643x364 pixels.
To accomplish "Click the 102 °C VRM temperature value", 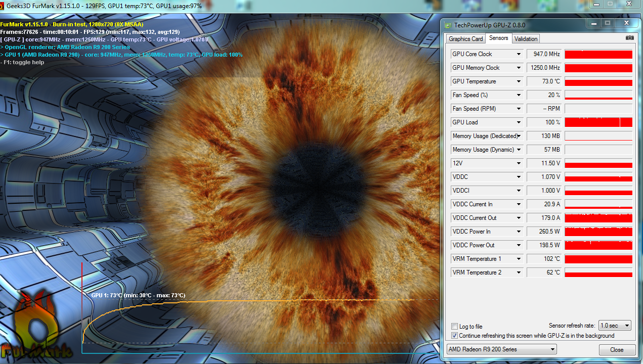I will 544,259.
